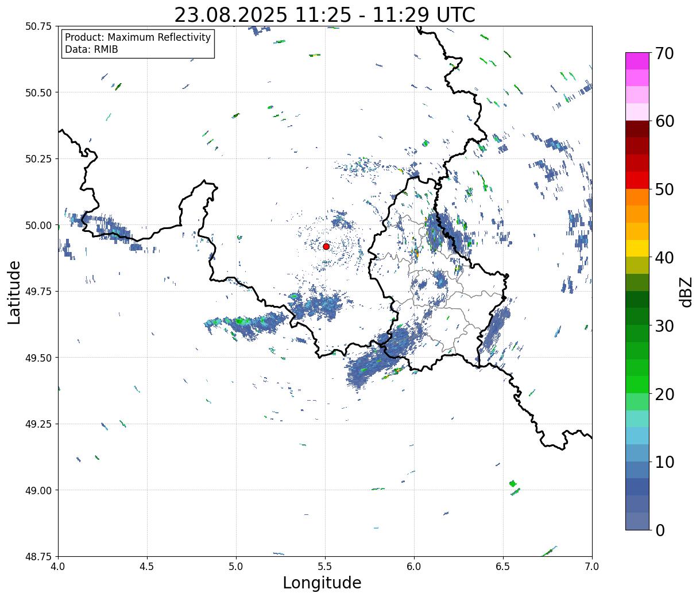Click the longitude tick label 6.5
This screenshot has width=700, height=597.
coord(503,566)
